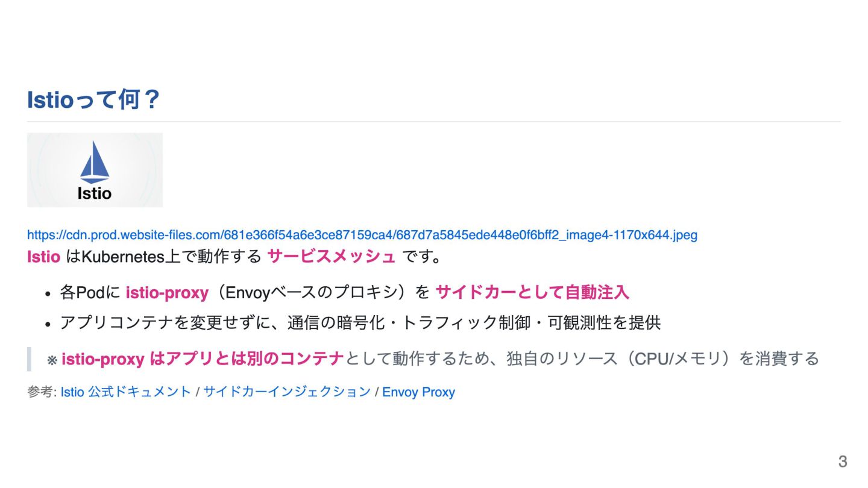Click the pink istio-proxy text in the first bullet

point(167,293)
